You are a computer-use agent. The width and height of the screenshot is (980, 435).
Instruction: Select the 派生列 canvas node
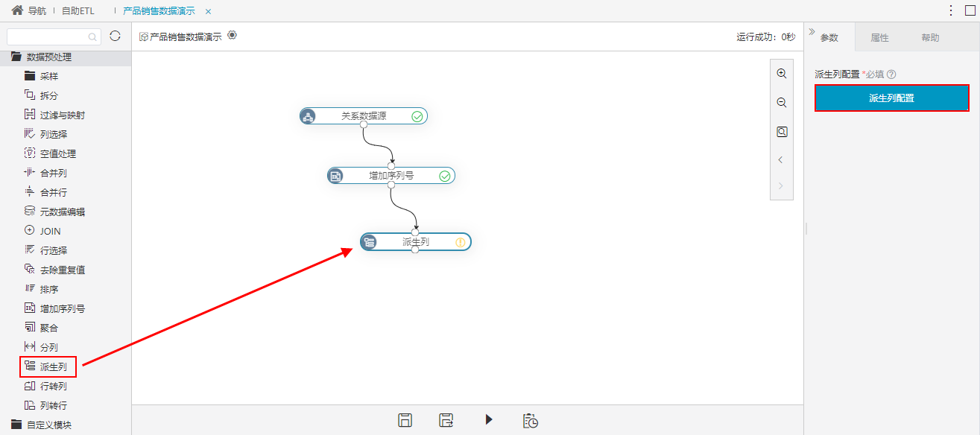pos(416,242)
